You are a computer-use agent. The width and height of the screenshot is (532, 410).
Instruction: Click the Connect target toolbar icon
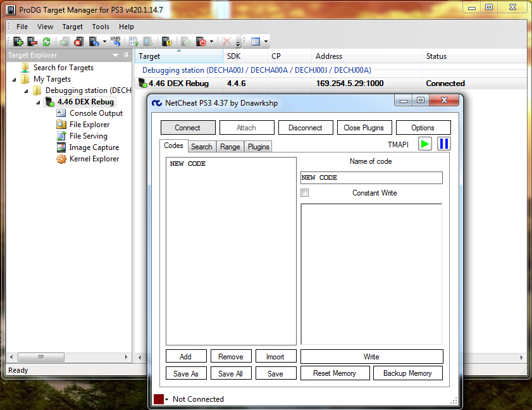pos(64,41)
